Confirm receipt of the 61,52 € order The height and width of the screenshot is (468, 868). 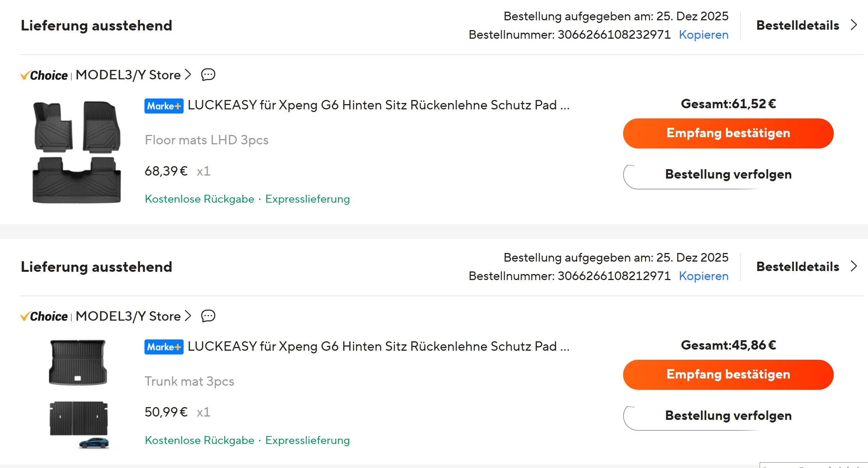728,133
